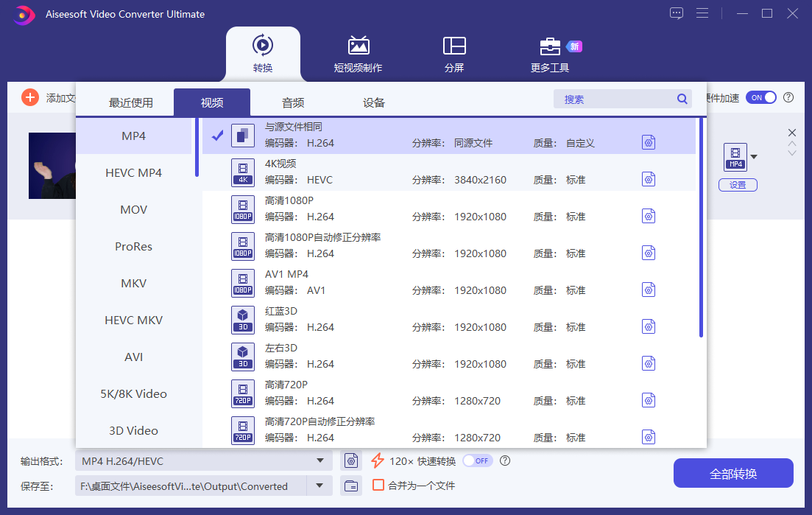Expand the 保存至 path dropdown arrow
Screen dimensions: 812x515
(319, 486)
